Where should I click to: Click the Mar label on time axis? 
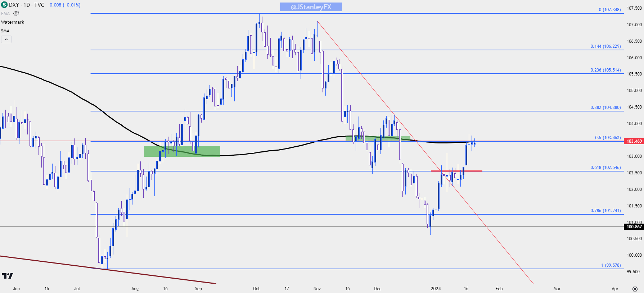pyautogui.click(x=557, y=289)
